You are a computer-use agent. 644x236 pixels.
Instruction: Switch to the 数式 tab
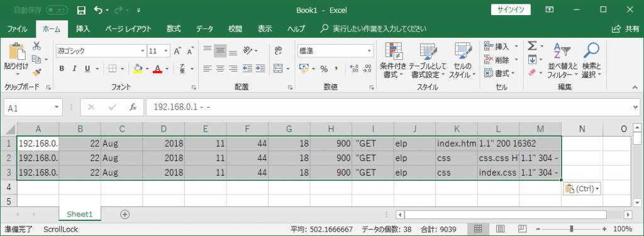(x=174, y=29)
